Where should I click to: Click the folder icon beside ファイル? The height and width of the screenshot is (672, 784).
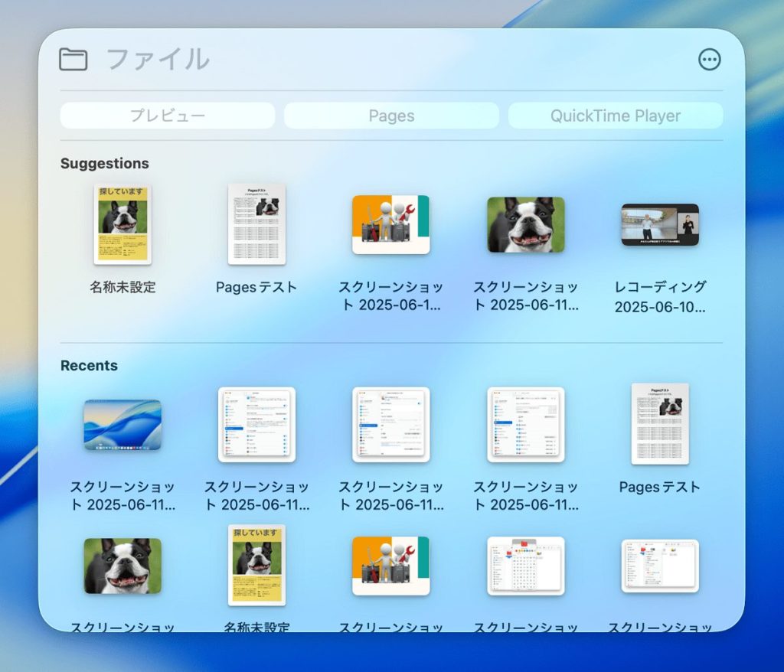[73, 60]
